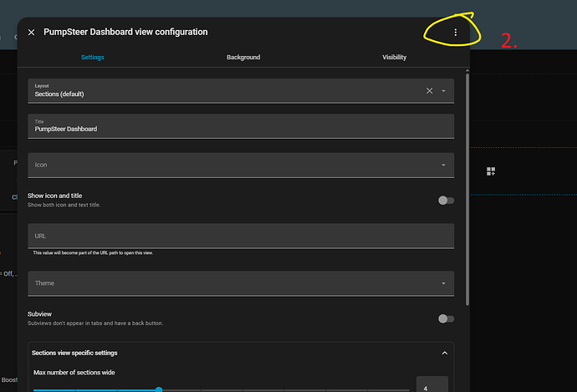Open the Theme dropdown
The height and width of the screenshot is (392, 577).
pyautogui.click(x=241, y=283)
